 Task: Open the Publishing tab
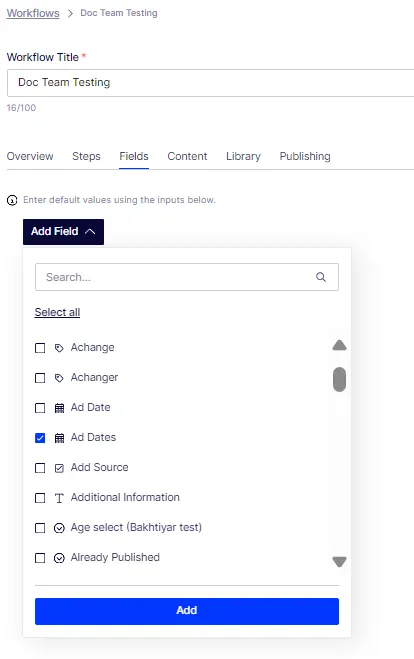pos(305,156)
